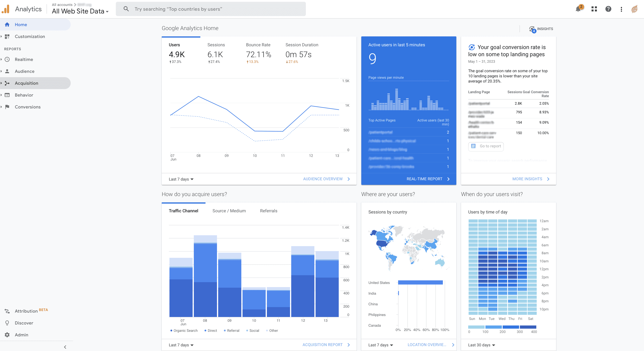Open the All Web Site Data property selector
The image size is (644, 351).
point(80,11)
